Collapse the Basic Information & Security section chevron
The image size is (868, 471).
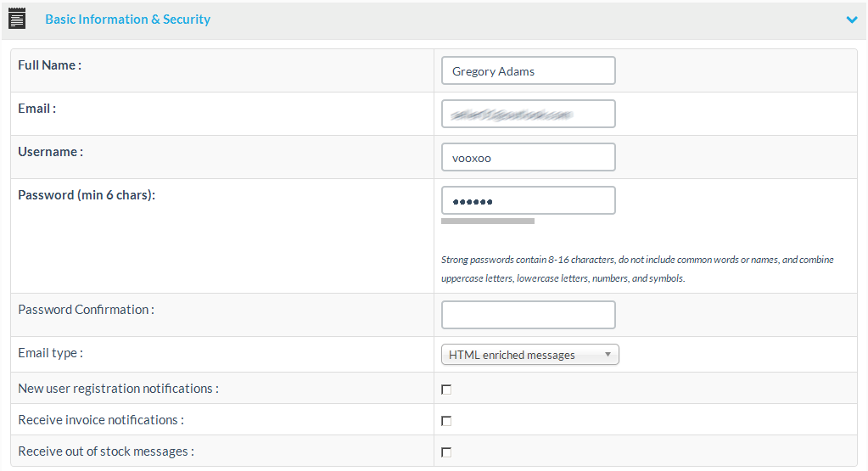point(852,20)
